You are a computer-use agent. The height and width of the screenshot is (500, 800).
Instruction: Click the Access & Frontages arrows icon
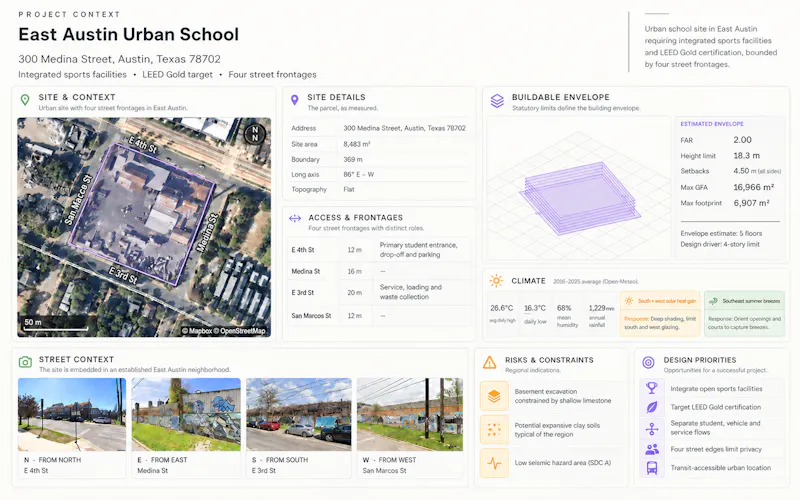(295, 219)
